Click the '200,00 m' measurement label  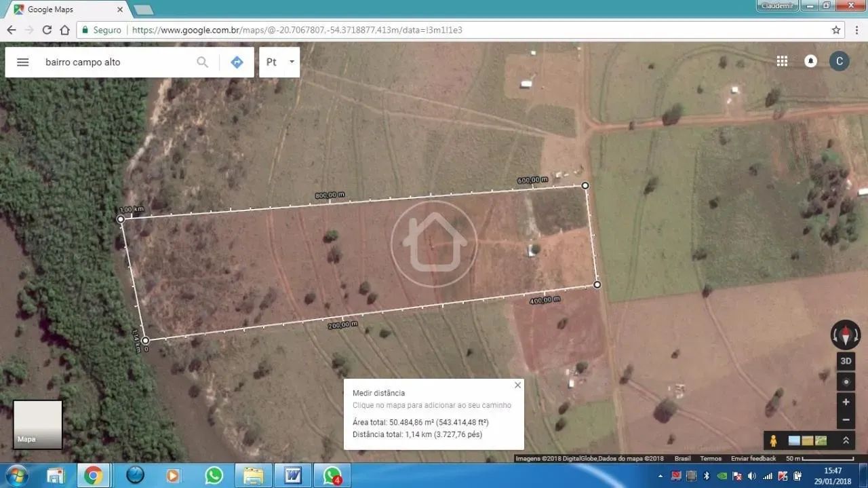tap(342, 325)
